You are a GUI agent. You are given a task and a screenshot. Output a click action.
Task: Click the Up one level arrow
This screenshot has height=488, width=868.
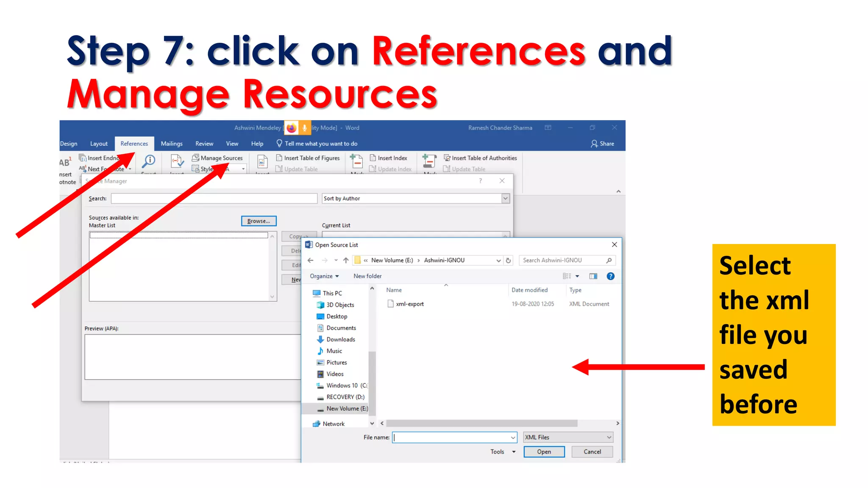point(346,261)
